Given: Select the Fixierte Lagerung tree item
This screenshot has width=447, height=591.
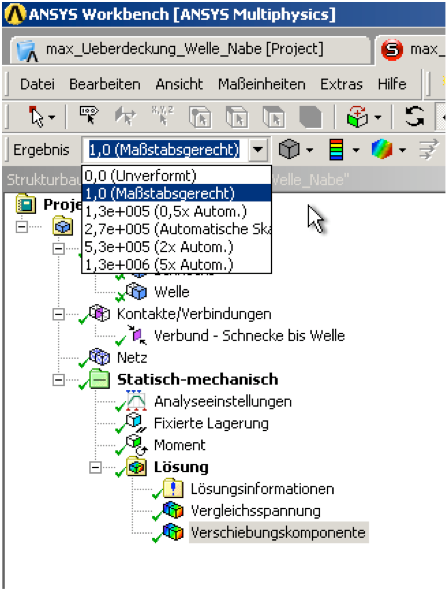Looking at the screenshot, I should (x=211, y=423).
